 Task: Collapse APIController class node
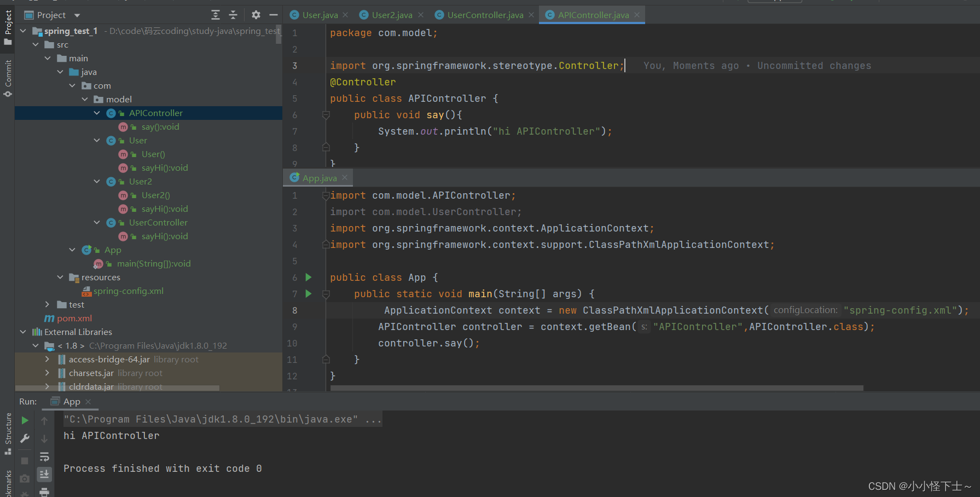97,113
